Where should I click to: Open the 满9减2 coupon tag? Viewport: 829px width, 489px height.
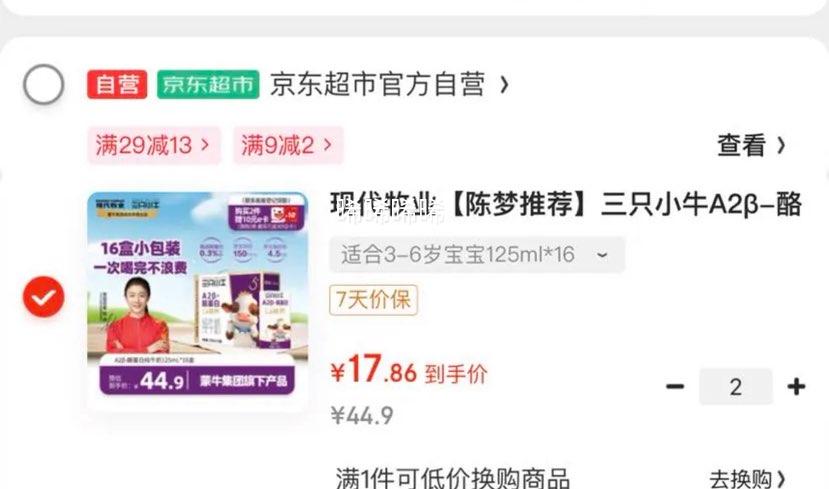pyautogui.click(x=288, y=145)
